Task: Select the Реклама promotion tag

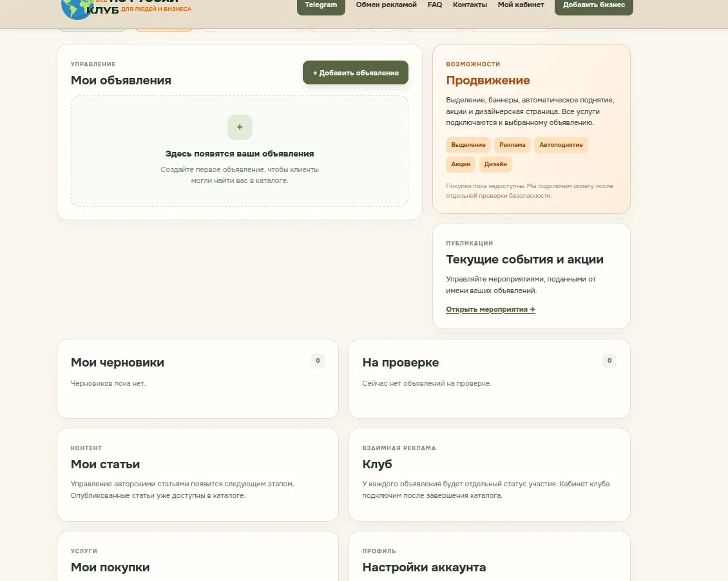Action: [512, 145]
